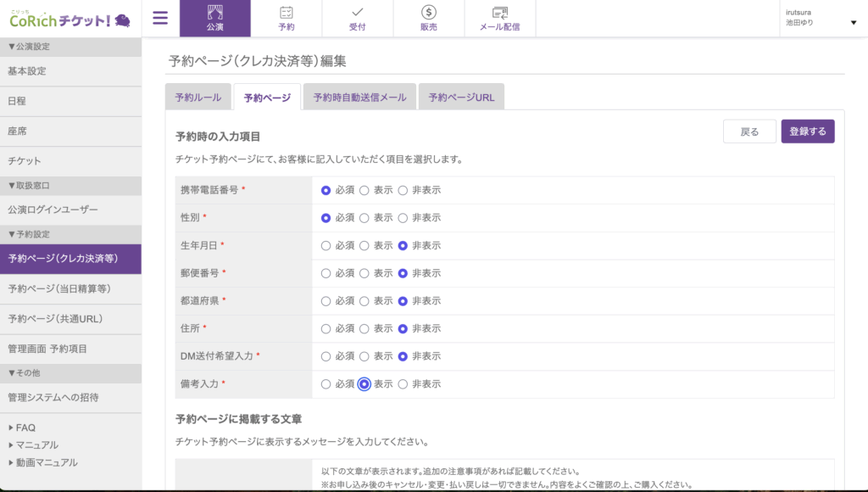The width and height of the screenshot is (868, 492).
Task: Click the CoRich チケット logo
Action: coord(70,19)
